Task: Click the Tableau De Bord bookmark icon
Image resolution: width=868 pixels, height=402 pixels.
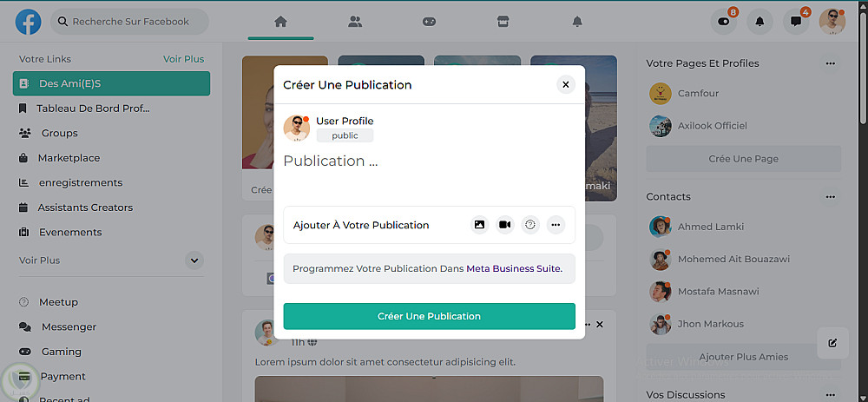Action: point(23,109)
